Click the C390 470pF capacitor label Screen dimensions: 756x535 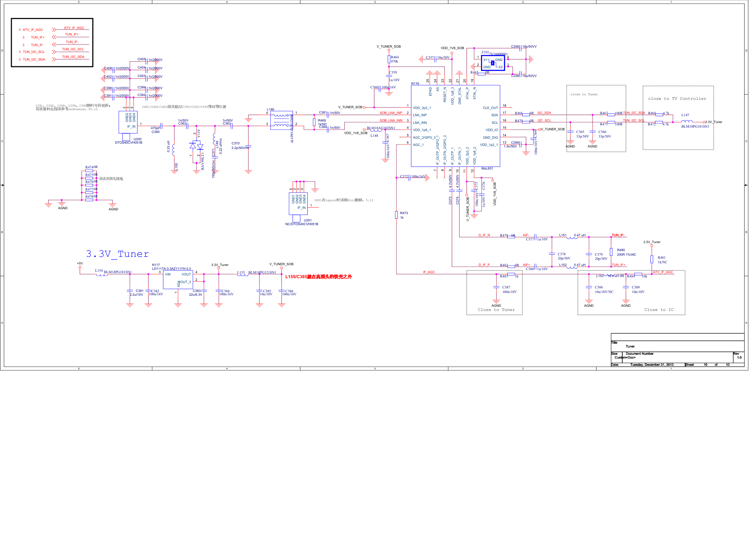(x=155, y=130)
